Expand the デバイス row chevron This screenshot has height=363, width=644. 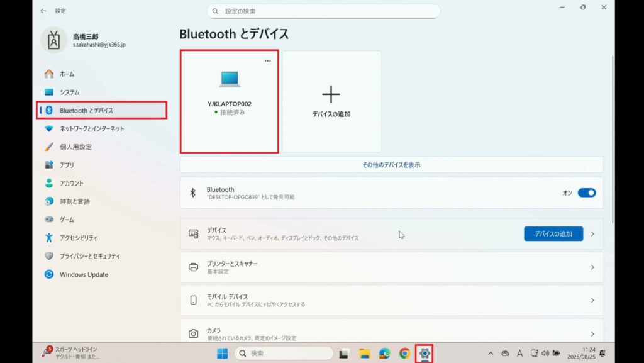pos(592,234)
